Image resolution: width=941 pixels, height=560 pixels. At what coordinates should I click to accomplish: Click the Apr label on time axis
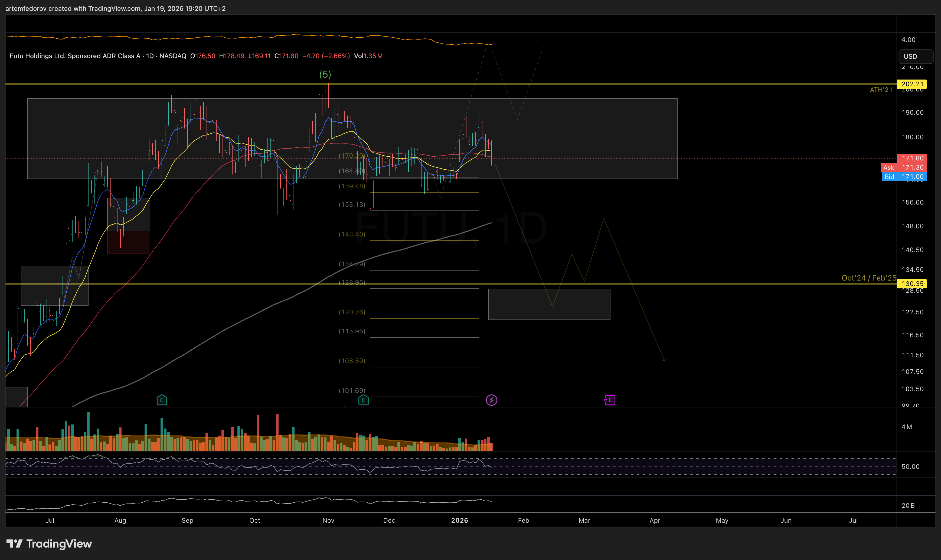coord(655,521)
